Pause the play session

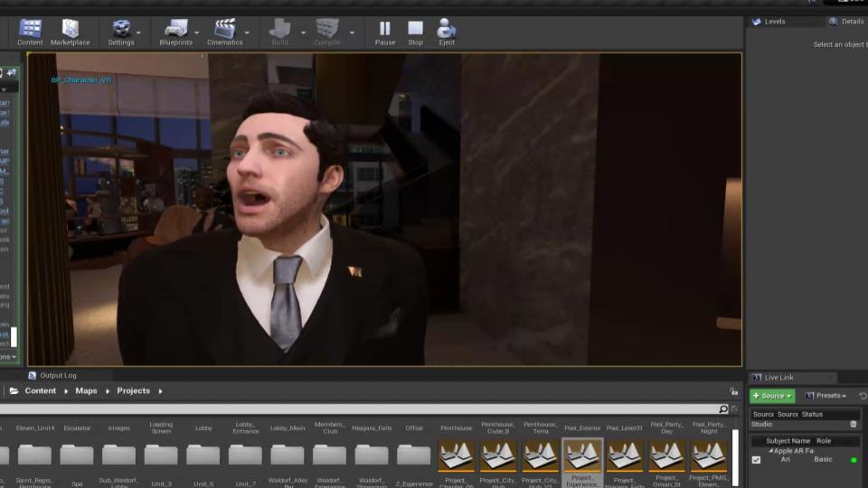(385, 32)
